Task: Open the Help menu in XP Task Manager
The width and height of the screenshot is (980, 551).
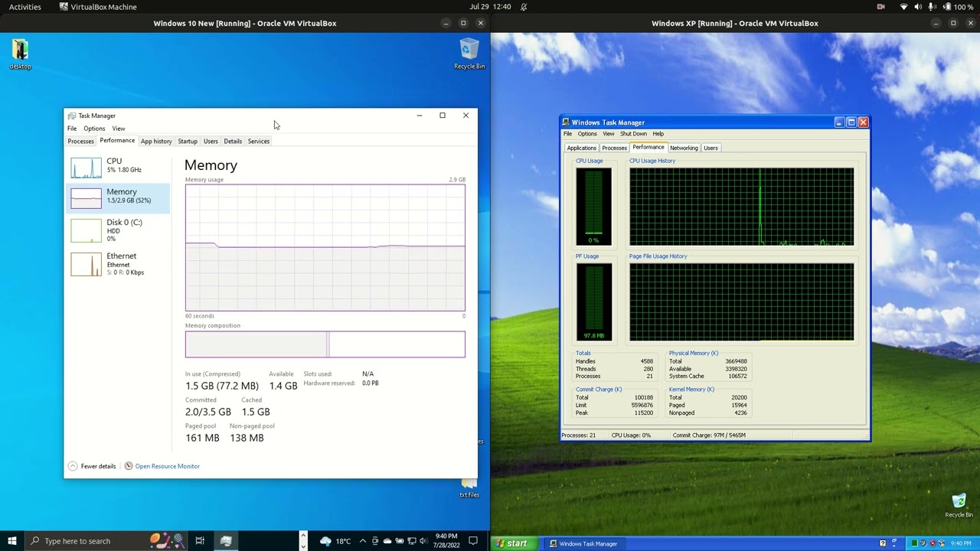Action: point(658,134)
